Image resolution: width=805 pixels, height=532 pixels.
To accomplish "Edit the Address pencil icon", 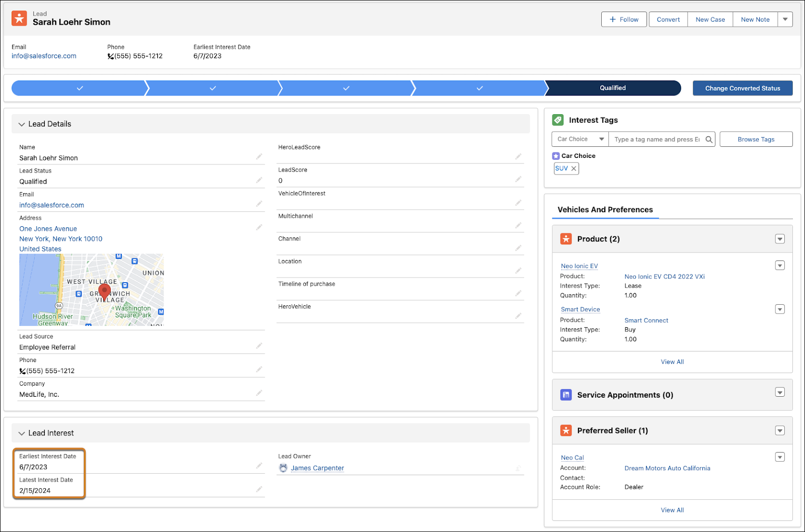I will click(259, 227).
